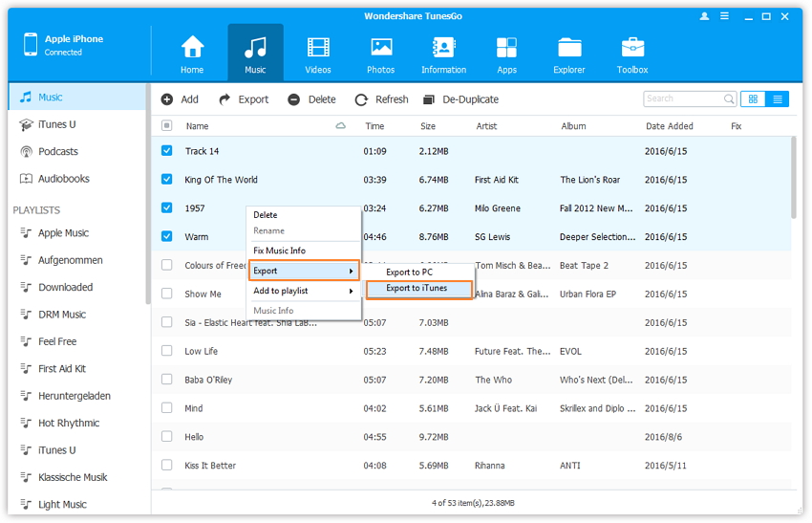Viewport: 812px width, 523px height.
Task: Select Fix Music Info in context menu
Action: (x=279, y=251)
